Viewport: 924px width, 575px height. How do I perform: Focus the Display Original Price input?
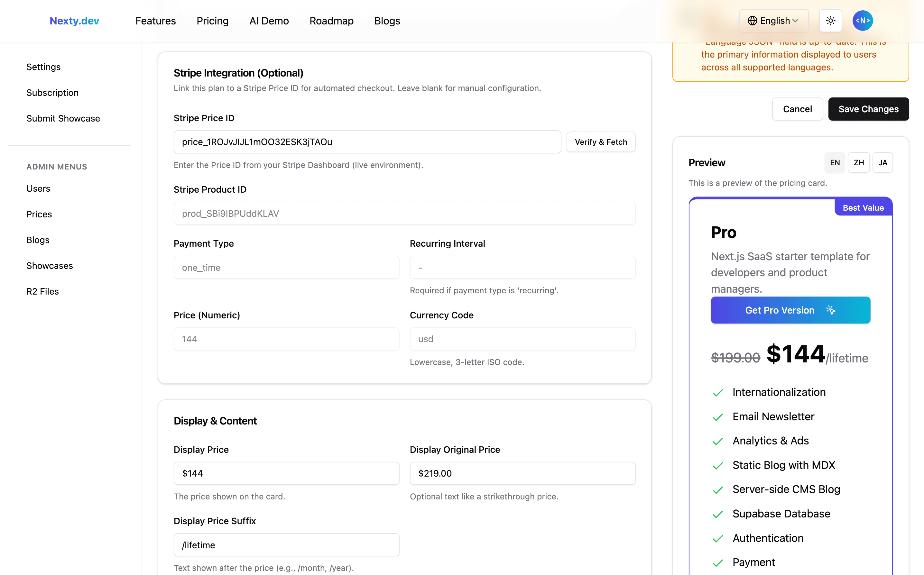pos(522,473)
